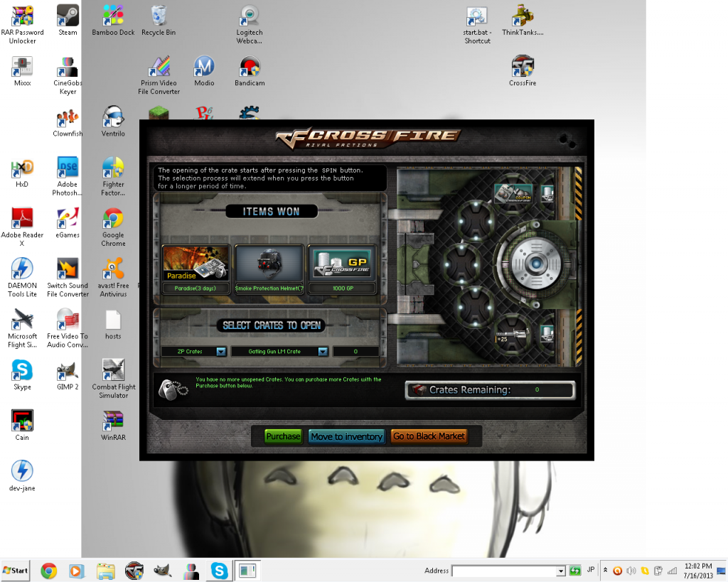
Task: Click the CrossFire Rival Factions logo
Action: click(367, 137)
